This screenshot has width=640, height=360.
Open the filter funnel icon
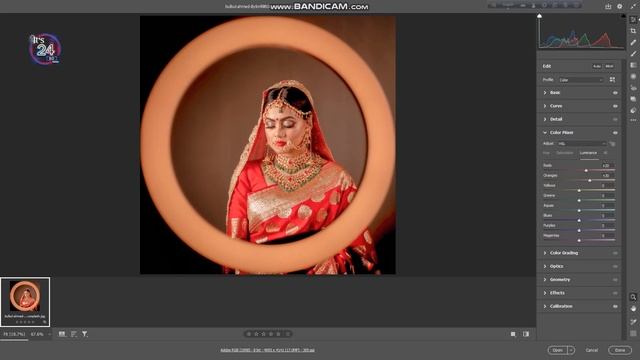(84, 334)
